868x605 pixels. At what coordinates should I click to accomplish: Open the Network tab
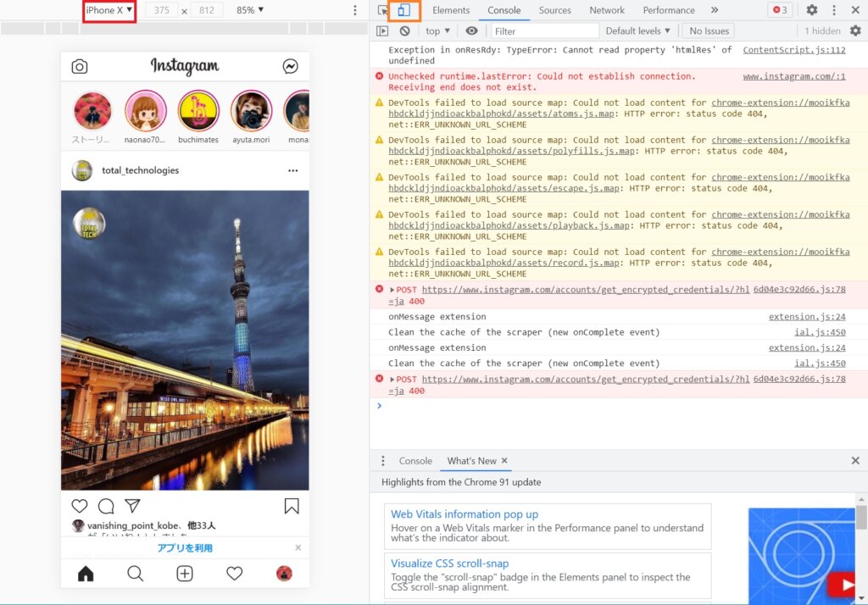click(x=607, y=10)
